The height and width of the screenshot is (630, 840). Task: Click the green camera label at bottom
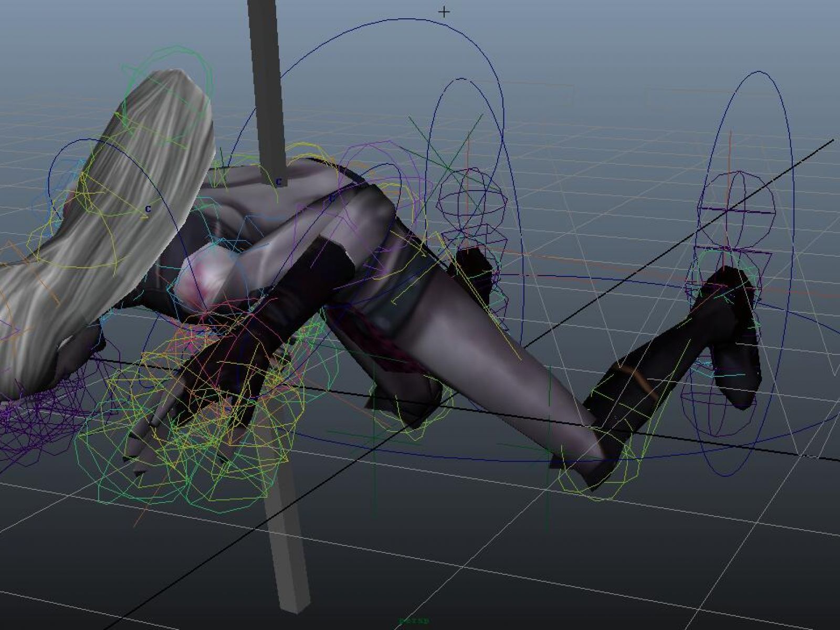point(414,621)
